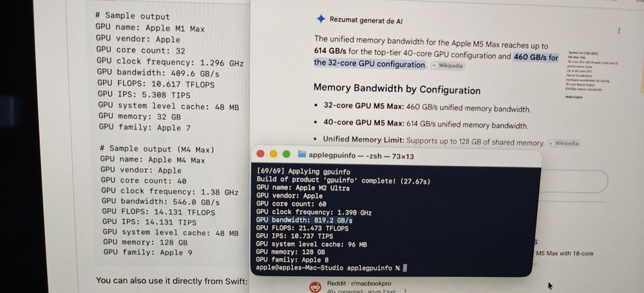The height and width of the screenshot is (293, 644).
Task: Click 'GPU IPS: 10.737 TIPS' terminal line
Action: [x=294, y=236]
